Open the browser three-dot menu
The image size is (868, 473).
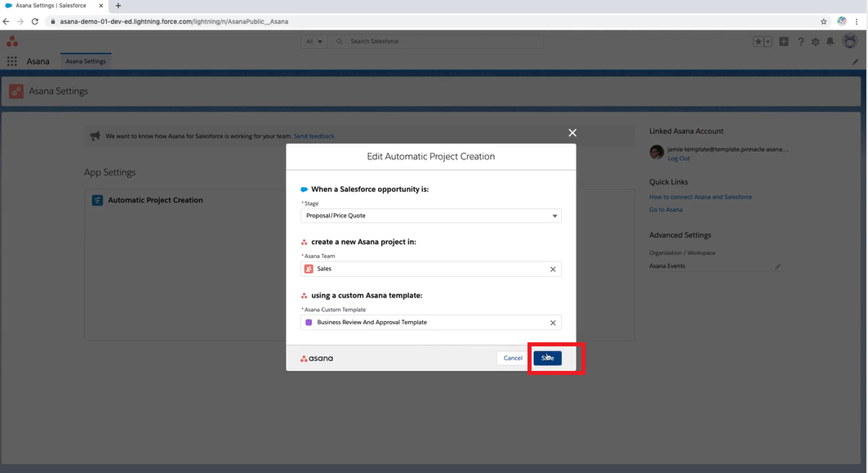pos(857,21)
